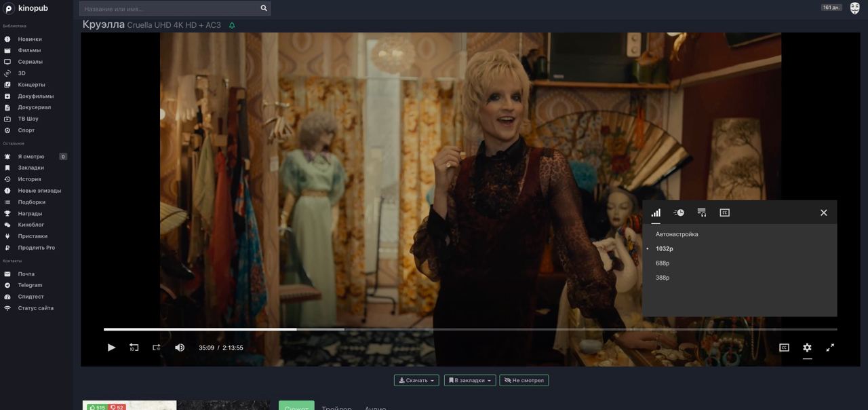The height and width of the screenshot is (410, 868).
Task: Enter fullscreen mode
Action: click(830, 348)
